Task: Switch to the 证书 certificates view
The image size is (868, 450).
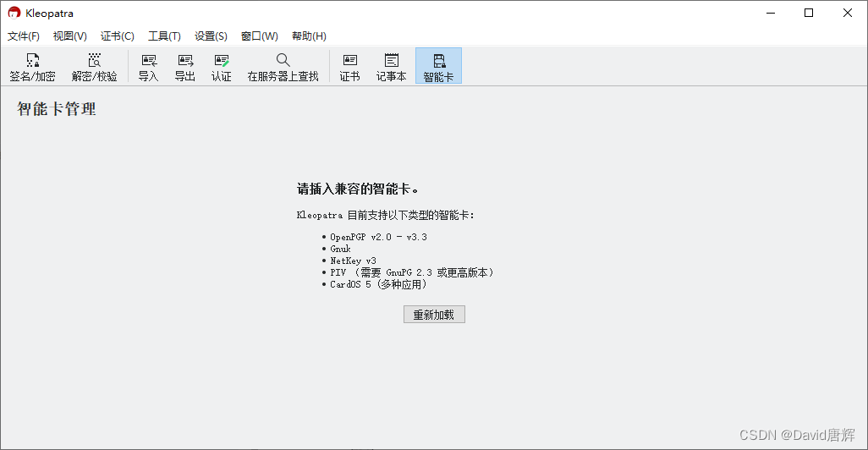Action: [350, 67]
